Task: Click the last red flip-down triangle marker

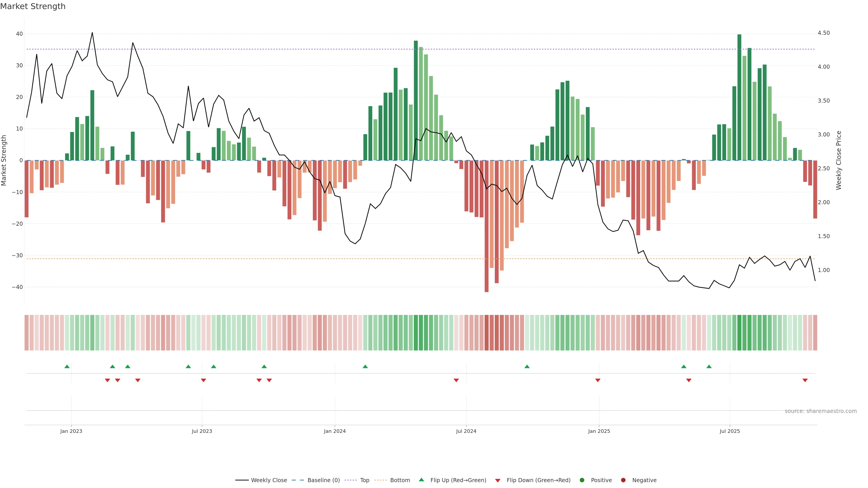Action: point(805,380)
